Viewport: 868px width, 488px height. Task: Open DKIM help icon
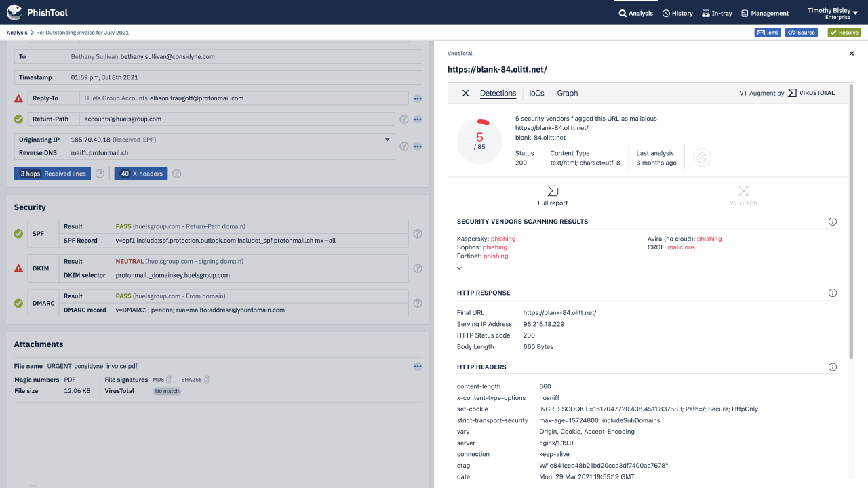pos(418,268)
